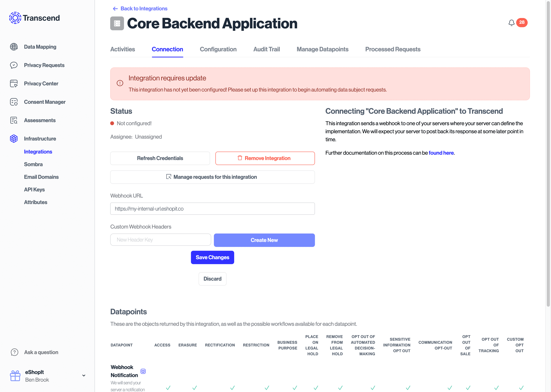Open Attributes in sidebar
This screenshot has height=392, width=551.
pos(36,202)
